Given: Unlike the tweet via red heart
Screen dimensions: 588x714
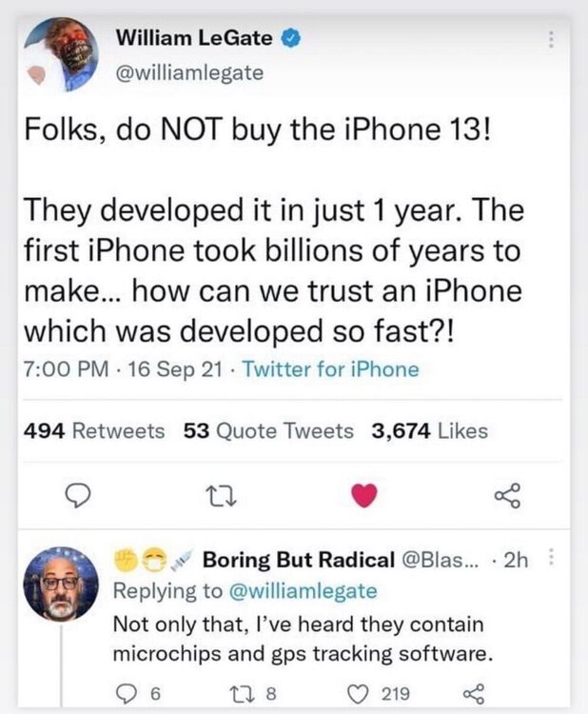Looking at the screenshot, I should click(x=363, y=494).
